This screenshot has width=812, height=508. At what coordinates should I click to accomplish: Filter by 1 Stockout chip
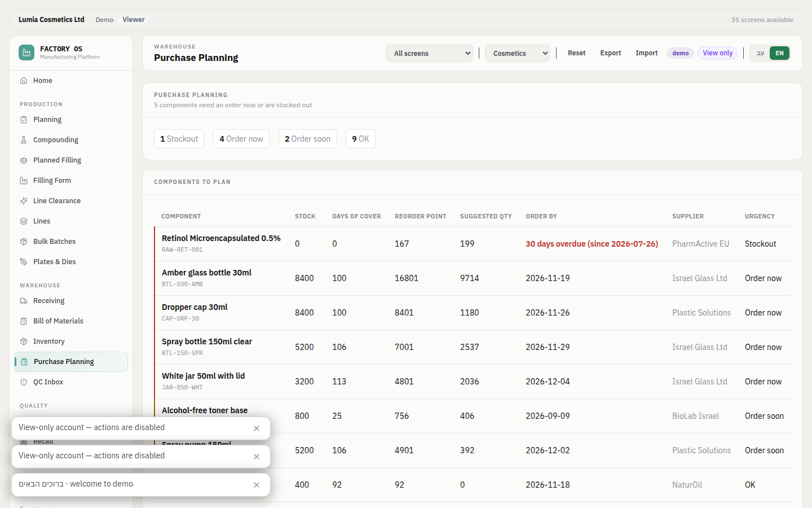coord(179,139)
